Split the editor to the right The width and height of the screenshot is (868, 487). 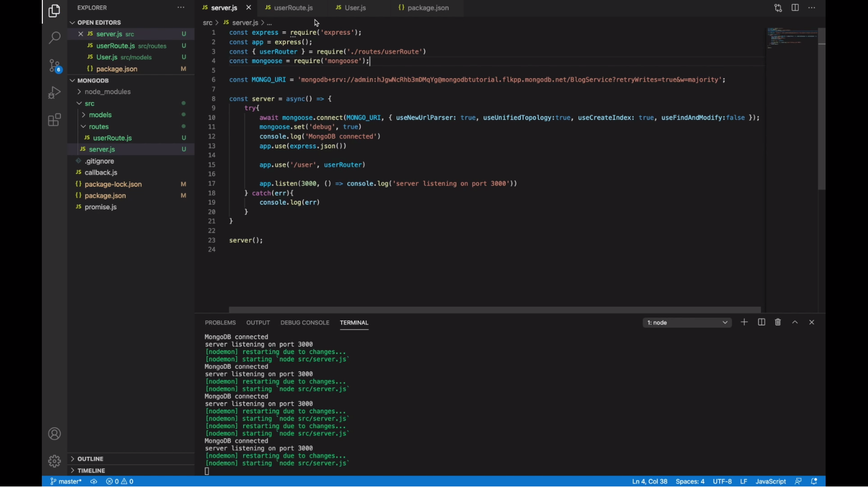[795, 8]
